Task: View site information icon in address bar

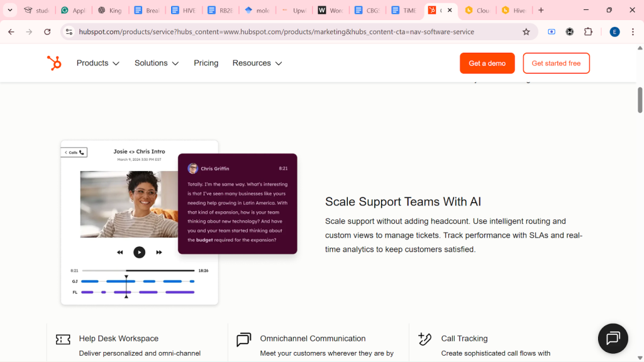Action: [69, 32]
